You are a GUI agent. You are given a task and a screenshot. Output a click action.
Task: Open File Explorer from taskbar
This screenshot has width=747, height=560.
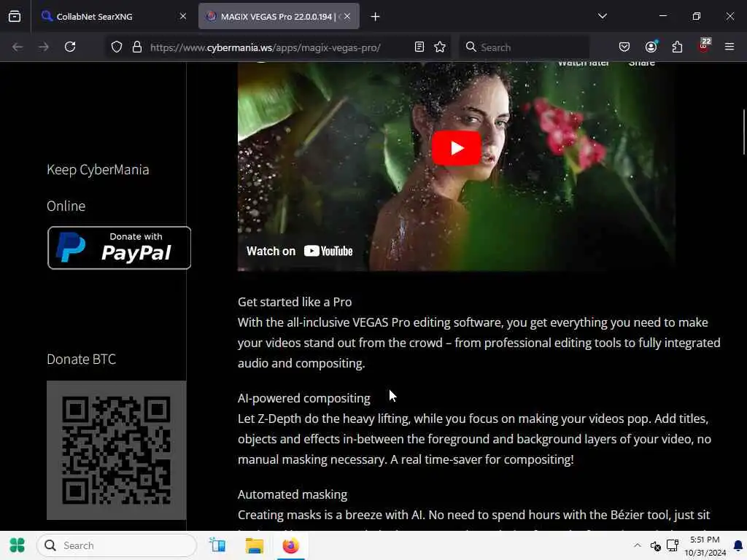click(x=255, y=545)
